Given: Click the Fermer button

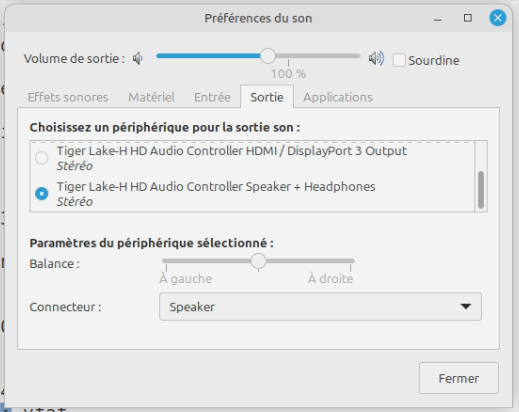Looking at the screenshot, I should (459, 378).
